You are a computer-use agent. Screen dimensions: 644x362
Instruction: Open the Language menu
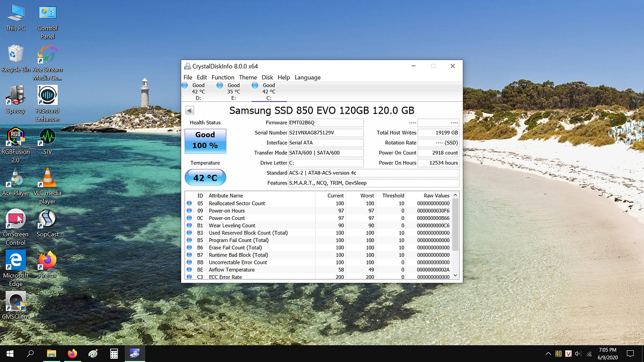point(308,77)
